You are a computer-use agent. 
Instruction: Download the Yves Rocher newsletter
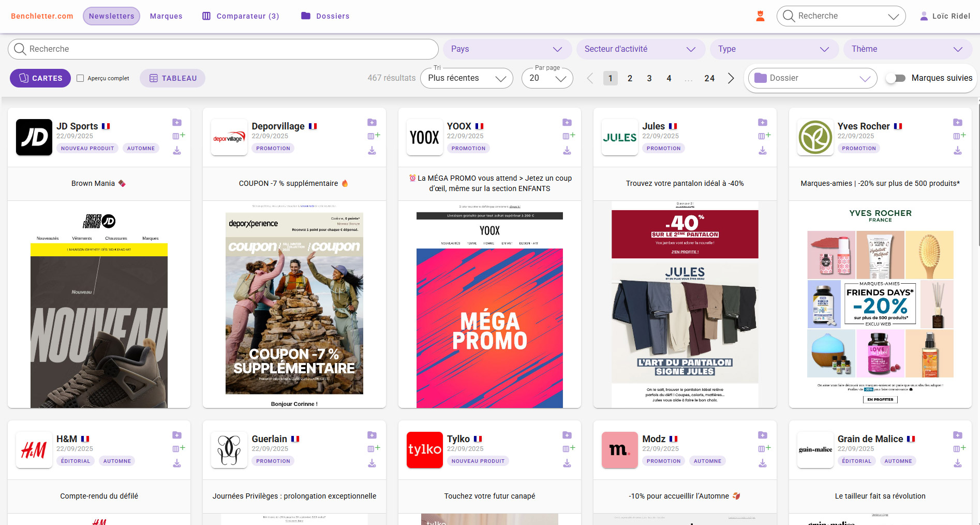[x=958, y=151]
